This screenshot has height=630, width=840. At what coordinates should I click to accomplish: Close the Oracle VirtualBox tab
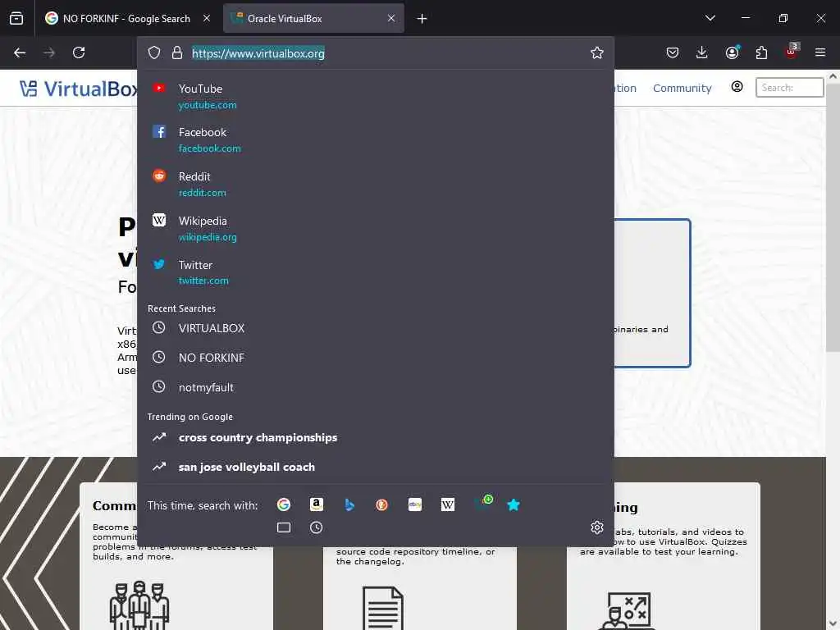click(x=391, y=18)
